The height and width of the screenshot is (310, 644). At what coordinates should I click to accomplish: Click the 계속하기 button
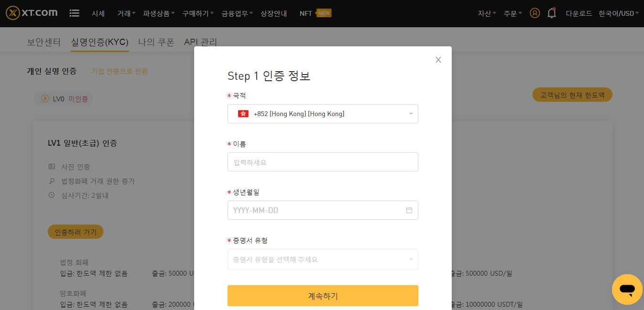pyautogui.click(x=323, y=296)
